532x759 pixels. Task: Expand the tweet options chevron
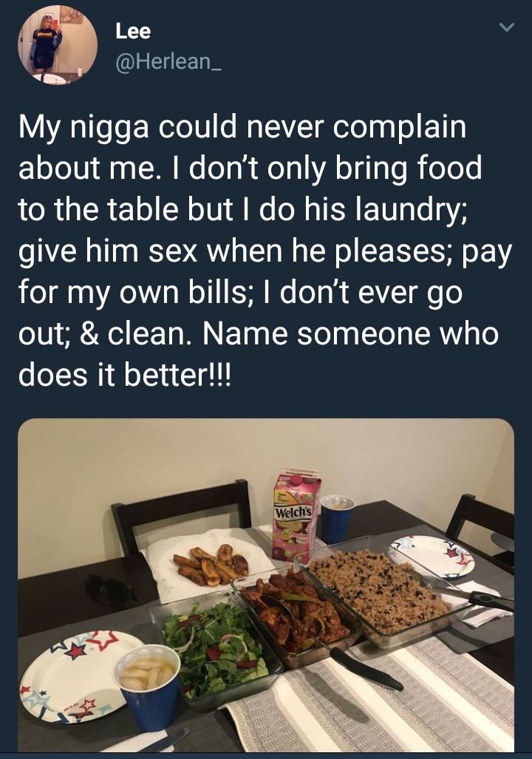coord(506,27)
